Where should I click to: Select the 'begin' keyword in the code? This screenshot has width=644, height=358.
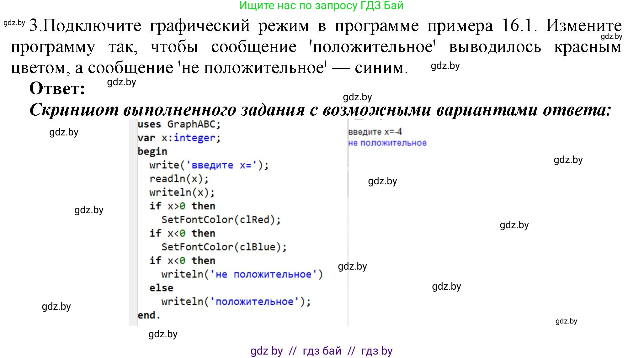152,151
